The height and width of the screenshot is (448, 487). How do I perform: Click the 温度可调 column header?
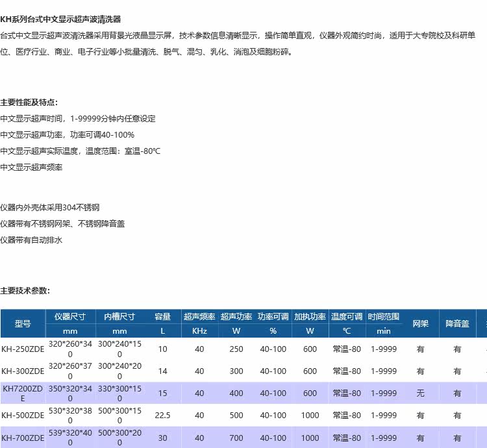click(x=347, y=317)
